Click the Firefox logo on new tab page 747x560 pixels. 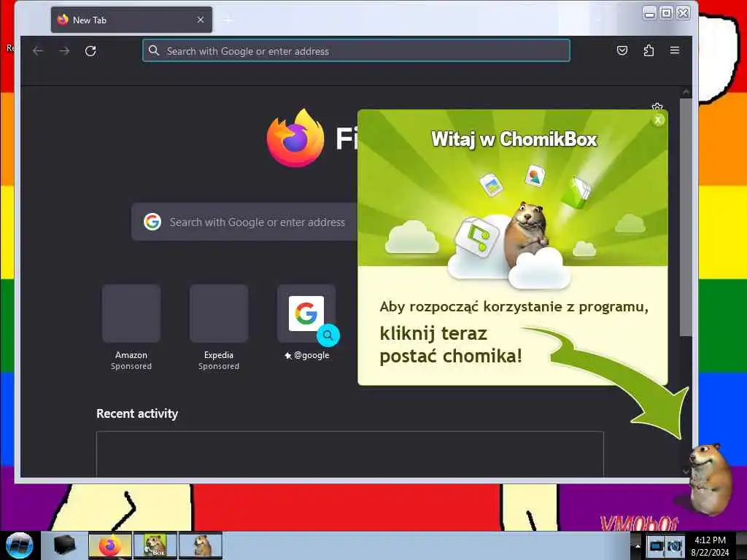click(x=295, y=138)
